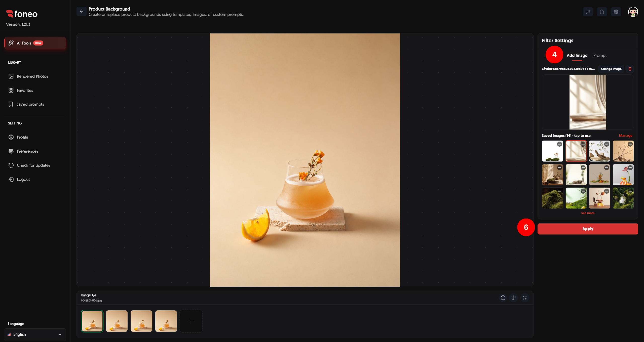The height and width of the screenshot is (342, 644).
Task: Switch to the Add Image tab
Action: pos(577,55)
